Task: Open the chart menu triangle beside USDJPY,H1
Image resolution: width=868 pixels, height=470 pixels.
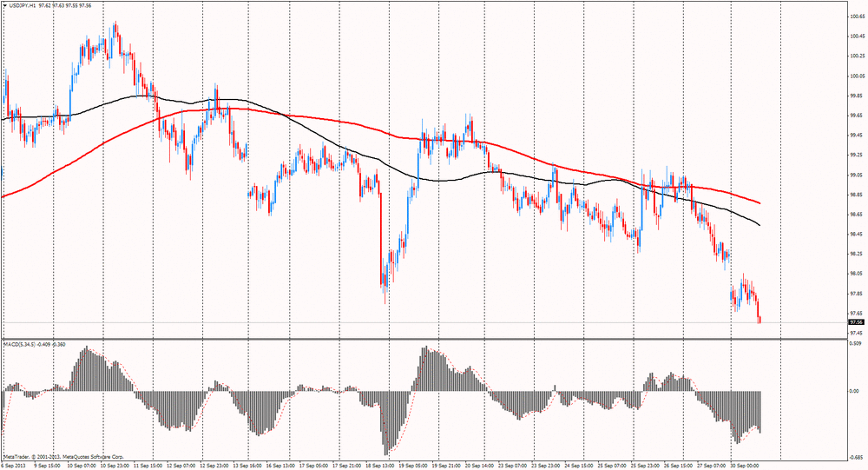Action: click(5, 5)
